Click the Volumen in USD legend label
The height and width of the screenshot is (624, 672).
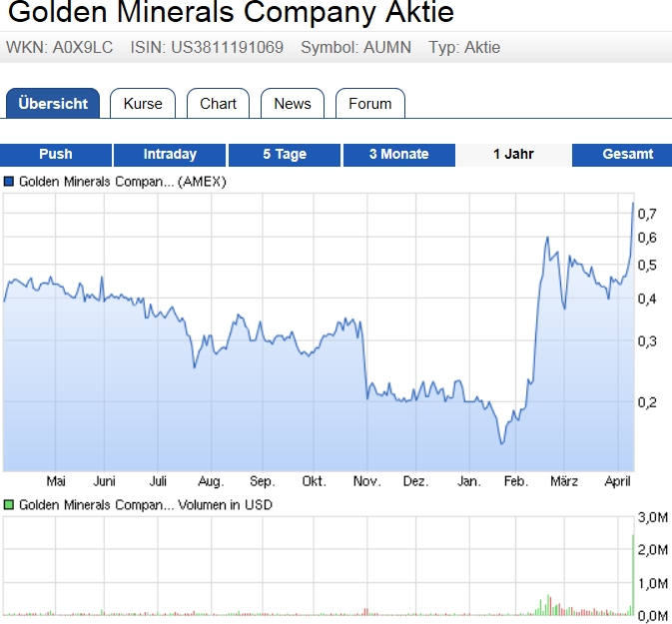[x=146, y=505]
